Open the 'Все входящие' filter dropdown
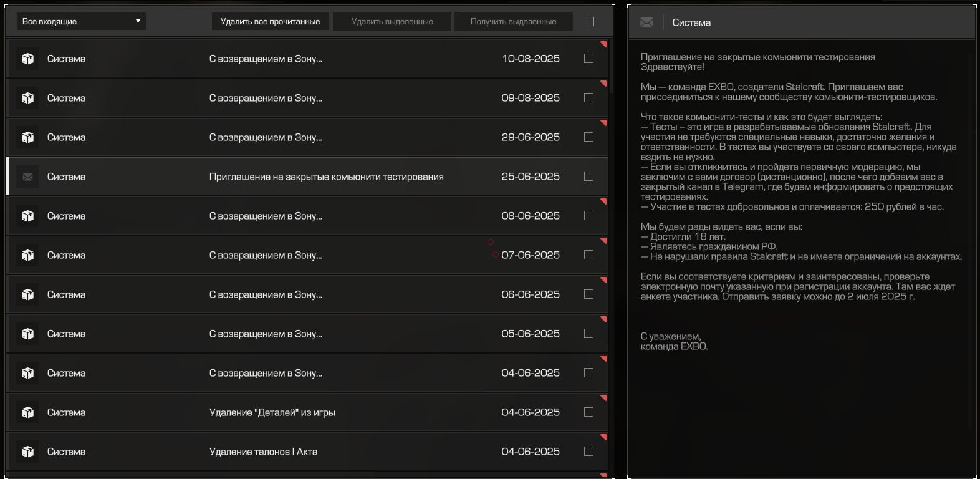This screenshot has width=980, height=479. pyautogui.click(x=81, y=21)
